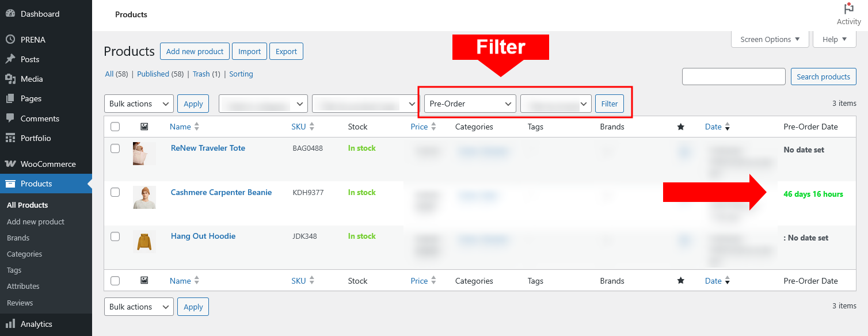This screenshot has height=336, width=868.
Task: Click the product search input field
Action: point(733,77)
